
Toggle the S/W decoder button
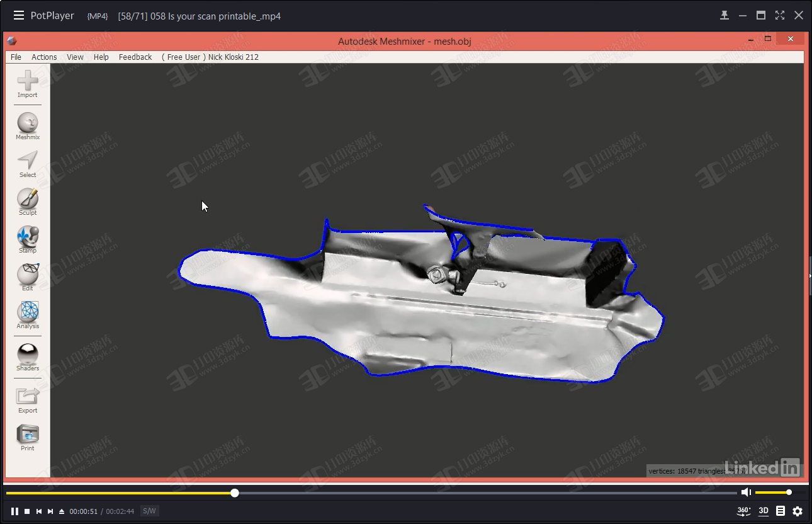point(149,511)
